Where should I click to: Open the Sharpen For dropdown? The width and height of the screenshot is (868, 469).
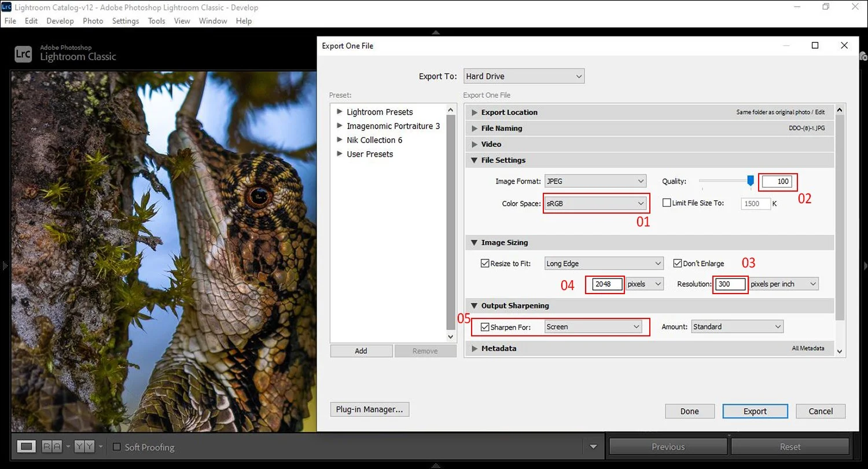pos(593,327)
